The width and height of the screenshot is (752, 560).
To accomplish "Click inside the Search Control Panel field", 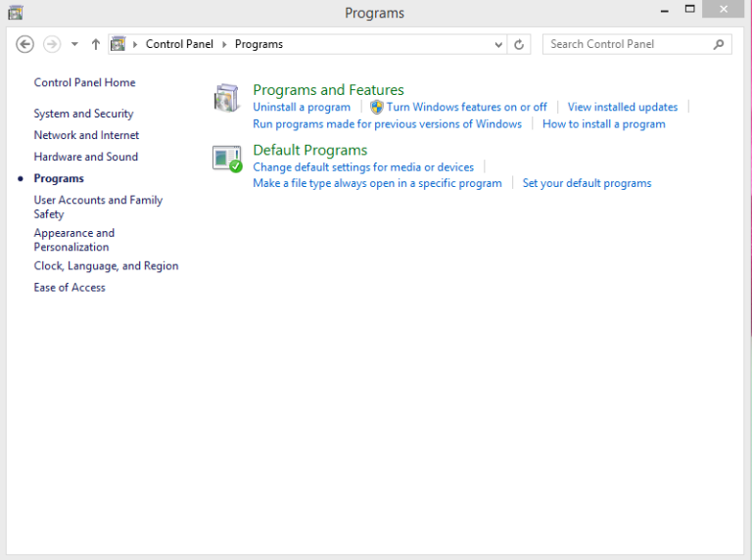I will pos(627,44).
